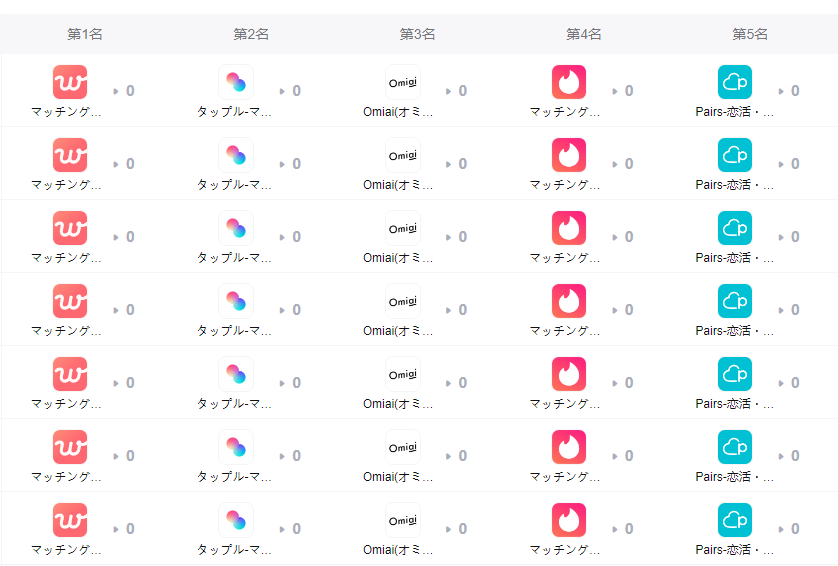Click the 第4名 rank change 0 in the last row

pos(623,529)
